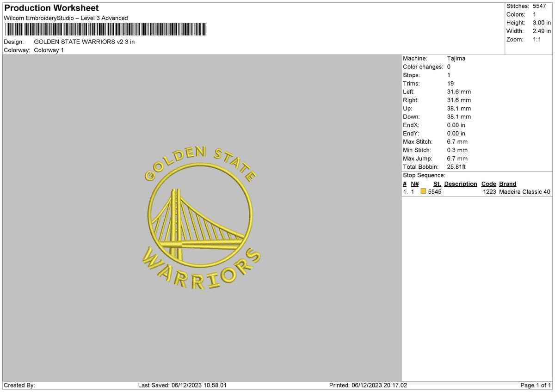Click the 'Stop Sequence:' heading
This screenshot has height=392, width=555.
[x=424, y=175]
